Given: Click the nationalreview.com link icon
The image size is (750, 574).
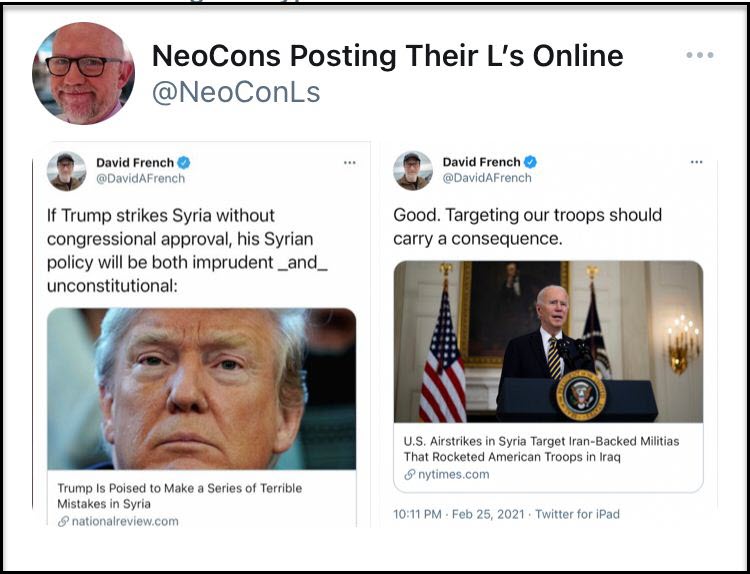Looking at the screenshot, I should coord(63,521).
